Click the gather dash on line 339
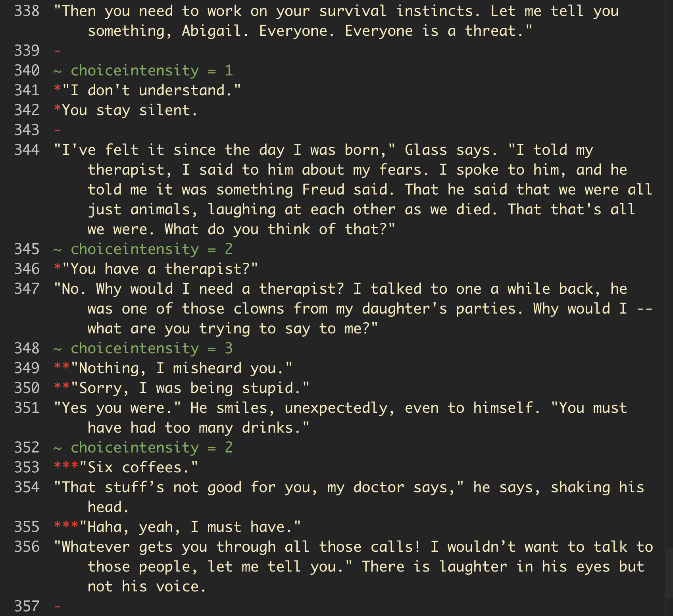 click(58, 51)
